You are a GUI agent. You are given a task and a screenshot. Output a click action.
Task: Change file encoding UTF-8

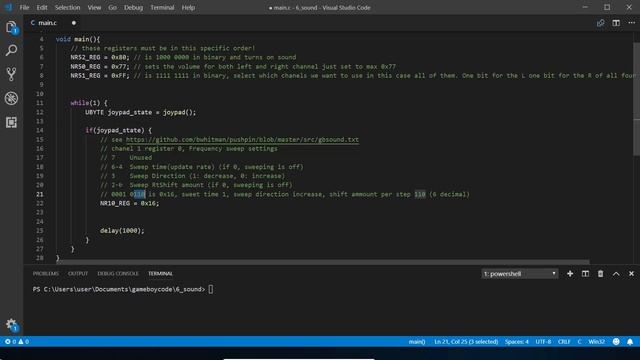[x=543, y=342]
